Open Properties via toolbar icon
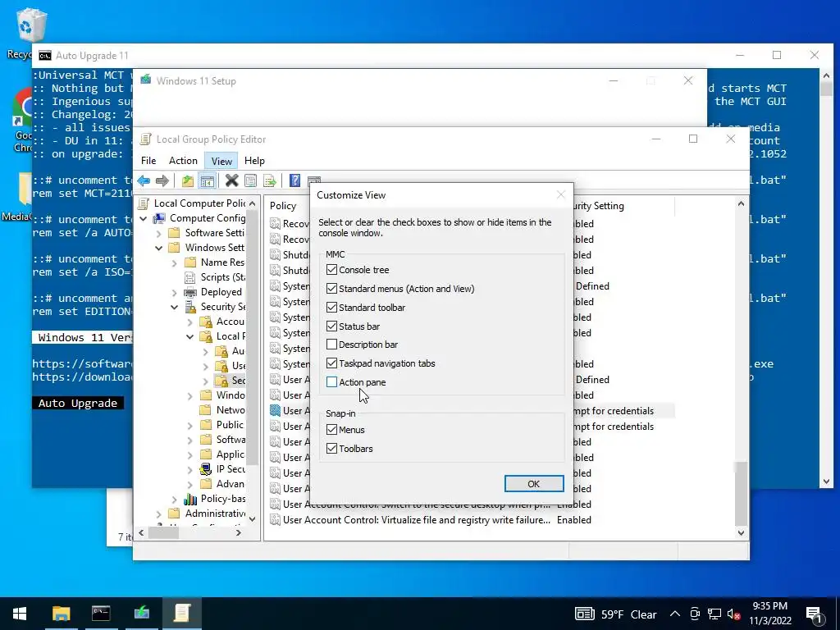Image resolution: width=840 pixels, height=630 pixels. (250, 180)
